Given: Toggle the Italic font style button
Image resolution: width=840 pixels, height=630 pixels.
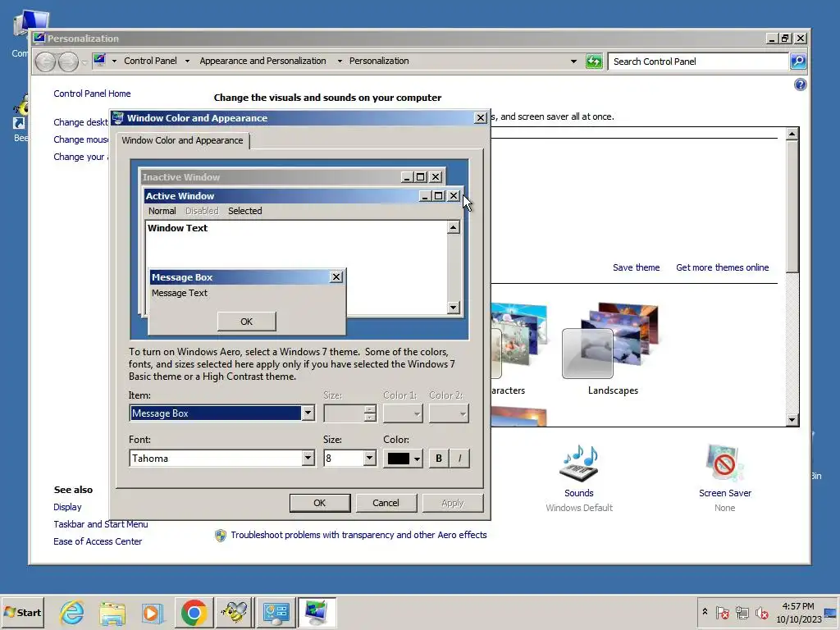Looking at the screenshot, I should pyautogui.click(x=459, y=459).
